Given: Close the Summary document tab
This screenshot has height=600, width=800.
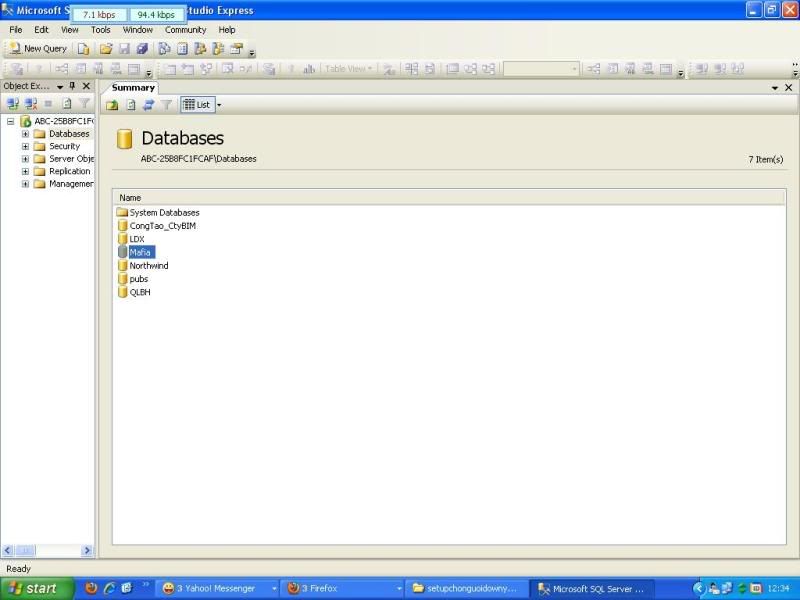Looking at the screenshot, I should point(788,88).
